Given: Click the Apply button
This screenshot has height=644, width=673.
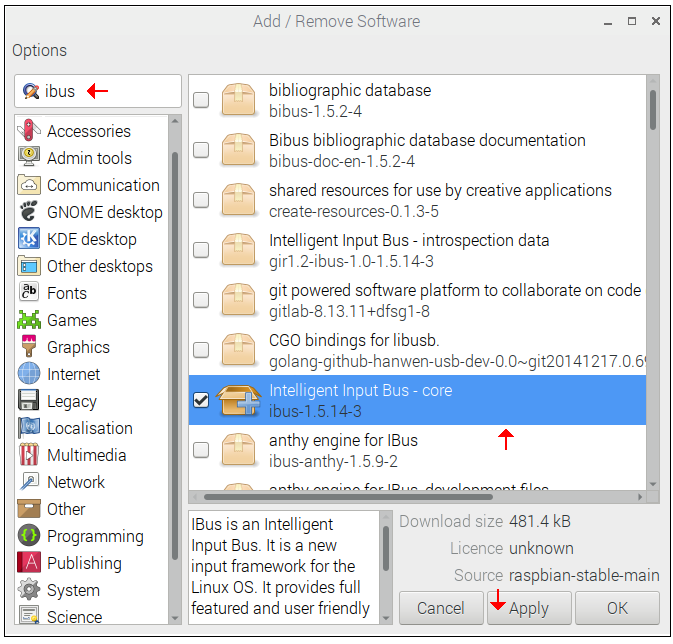Looking at the screenshot, I should click(x=529, y=608).
